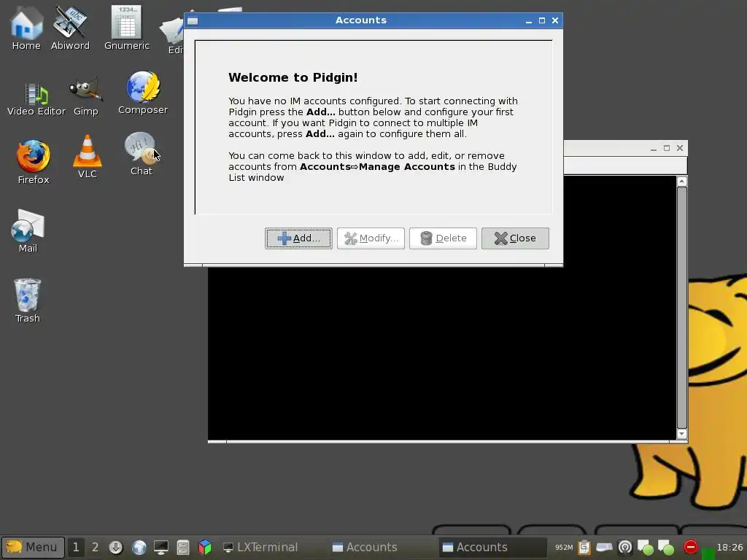Open the clipboard manager tray icon
Image resolution: width=747 pixels, height=560 pixels.
(584, 548)
